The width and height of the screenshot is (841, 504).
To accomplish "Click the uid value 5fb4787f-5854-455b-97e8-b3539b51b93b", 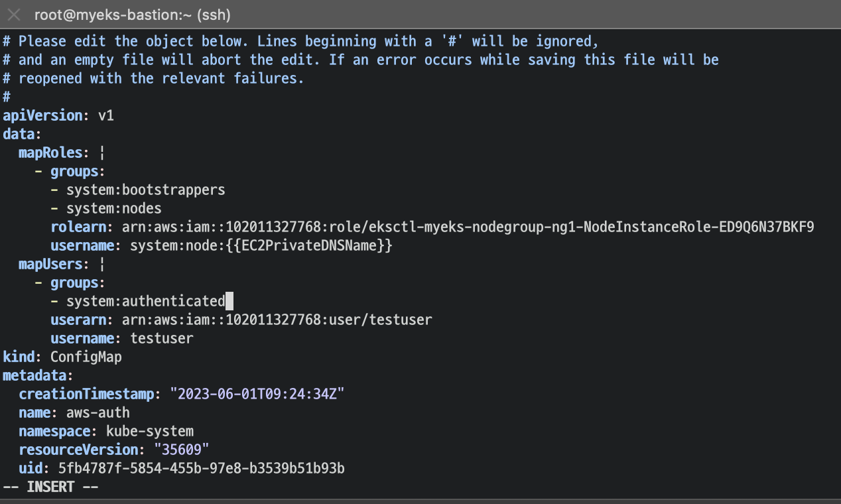I will (x=202, y=468).
